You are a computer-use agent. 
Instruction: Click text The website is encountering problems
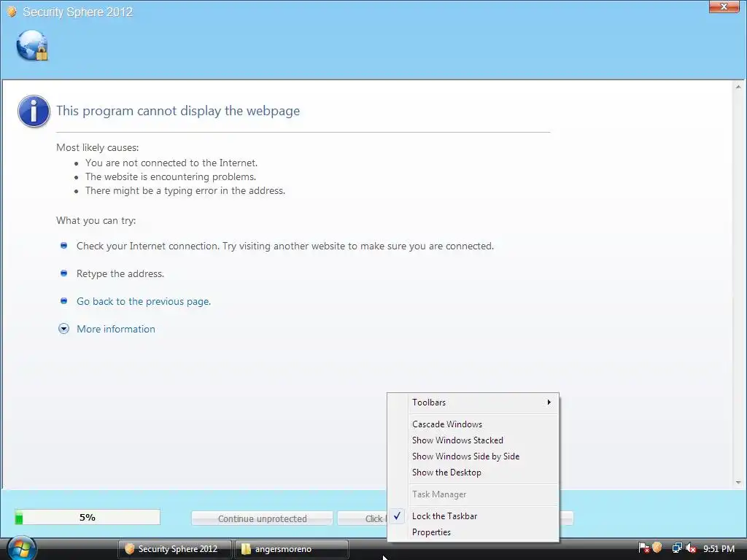pos(171,176)
